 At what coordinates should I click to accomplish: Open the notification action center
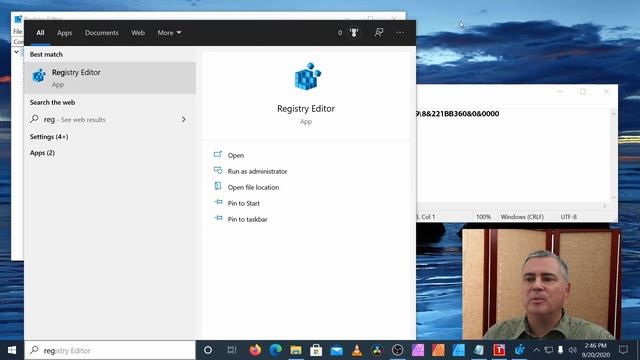tap(623, 350)
